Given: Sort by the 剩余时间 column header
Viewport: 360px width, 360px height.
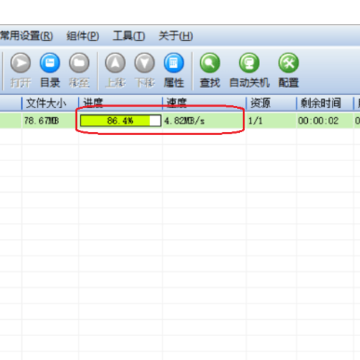Looking at the screenshot, I should click(325, 103).
